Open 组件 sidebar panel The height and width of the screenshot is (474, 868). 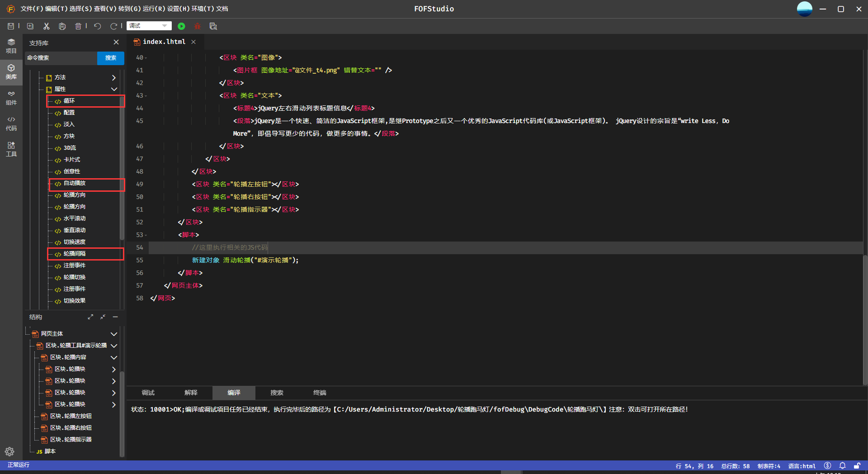(11, 98)
